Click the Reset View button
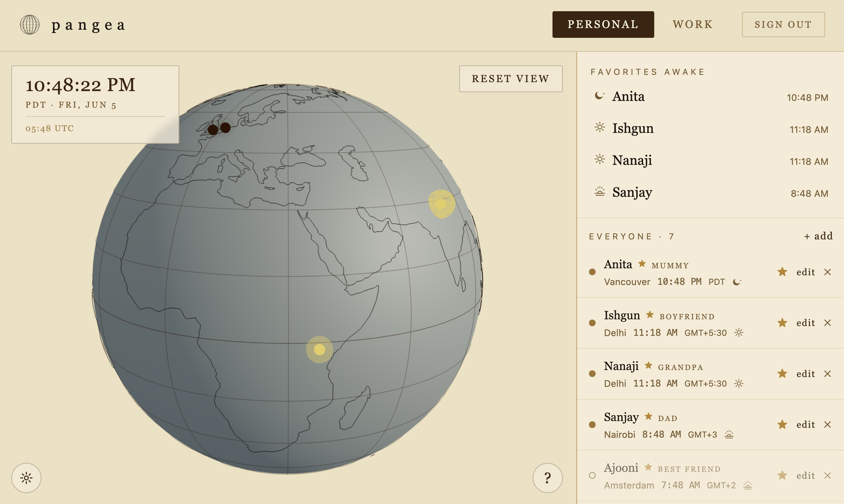Image resolution: width=844 pixels, height=504 pixels. tap(511, 79)
